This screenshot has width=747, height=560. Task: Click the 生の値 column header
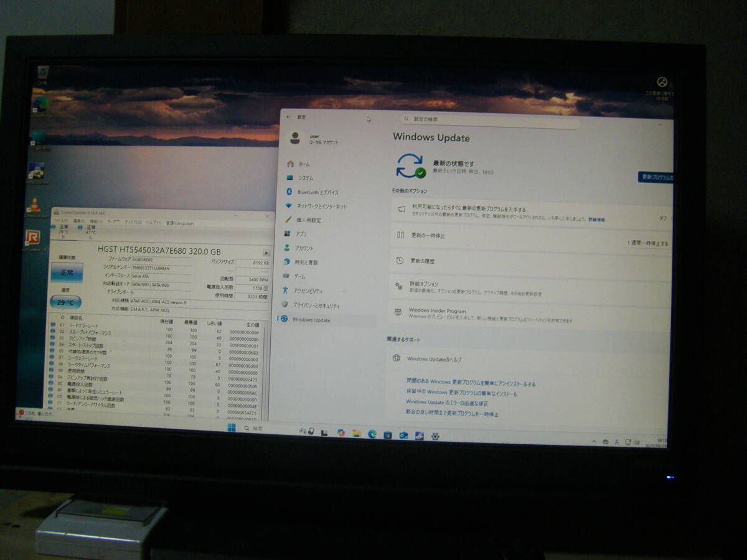point(252,325)
